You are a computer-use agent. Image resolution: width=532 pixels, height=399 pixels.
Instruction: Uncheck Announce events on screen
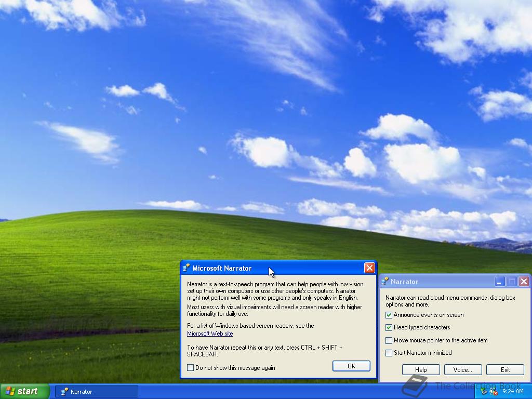389,315
